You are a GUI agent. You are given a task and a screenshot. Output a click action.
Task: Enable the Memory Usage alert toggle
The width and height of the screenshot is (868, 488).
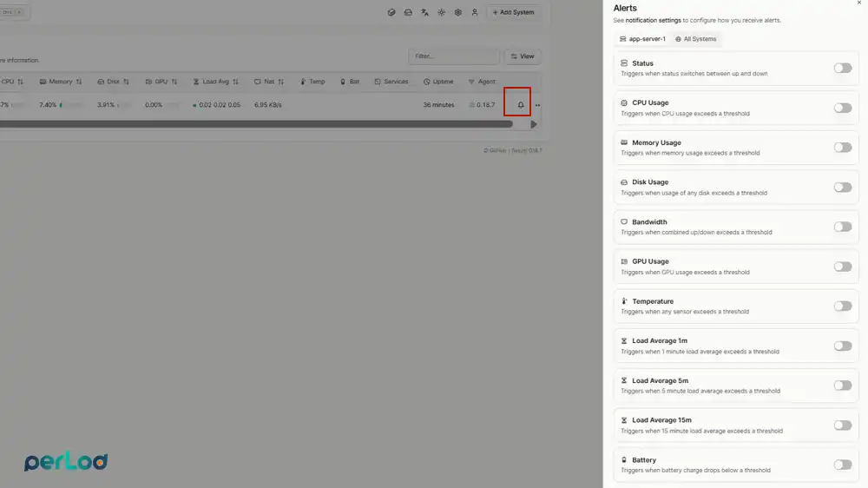pos(843,148)
